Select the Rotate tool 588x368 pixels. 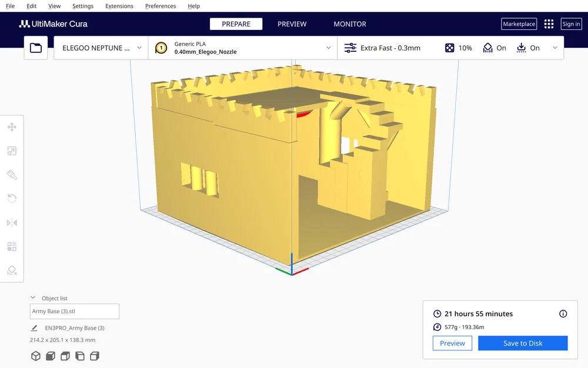coord(12,198)
